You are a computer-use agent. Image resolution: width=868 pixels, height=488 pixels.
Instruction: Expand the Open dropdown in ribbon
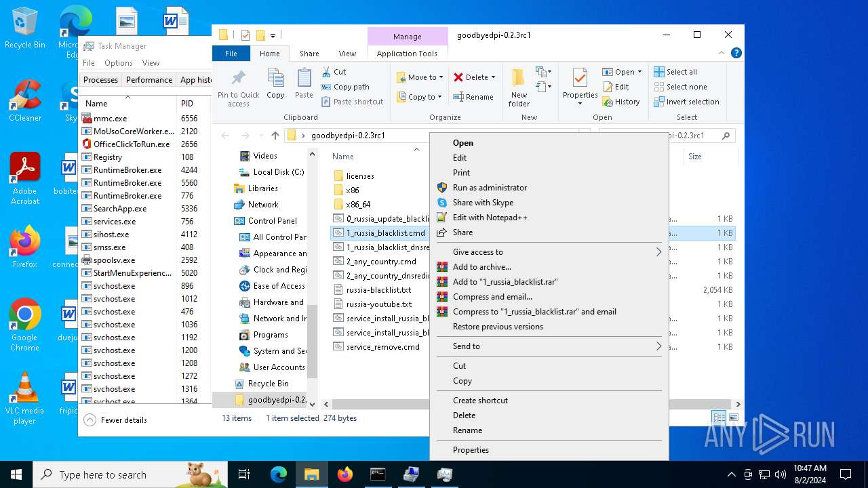click(639, 72)
